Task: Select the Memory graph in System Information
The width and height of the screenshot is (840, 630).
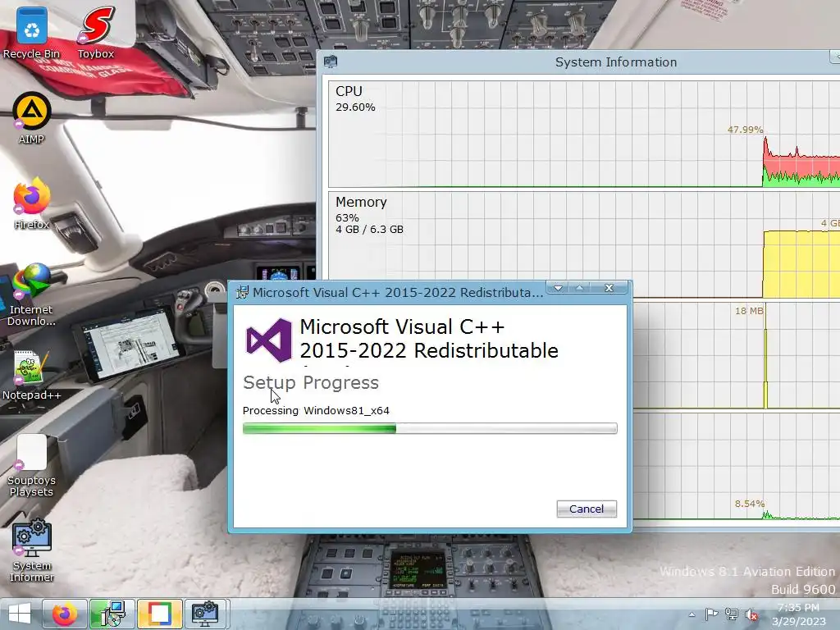Action: [584, 244]
